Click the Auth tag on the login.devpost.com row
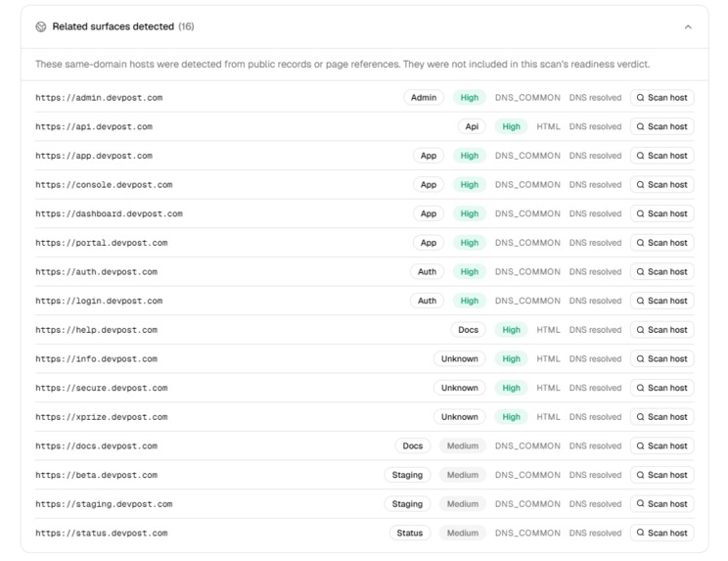The height and width of the screenshot is (561, 728). [427, 301]
